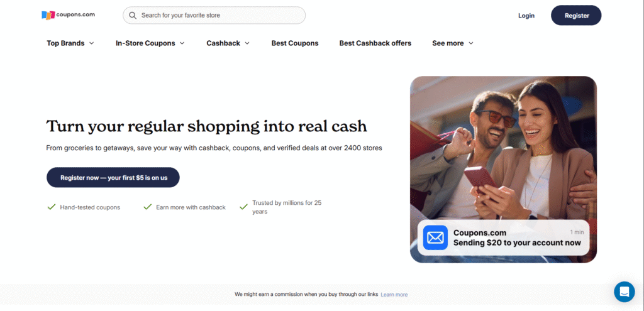Screen dimensions: 644x311
Task: Click the coupons.com logo
Action: pyautogui.click(x=68, y=15)
